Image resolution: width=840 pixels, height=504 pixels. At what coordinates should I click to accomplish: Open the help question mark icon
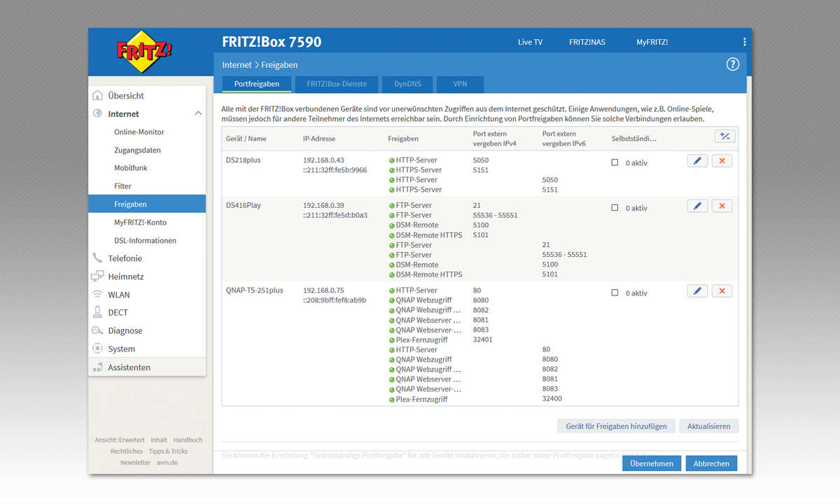pyautogui.click(x=733, y=64)
